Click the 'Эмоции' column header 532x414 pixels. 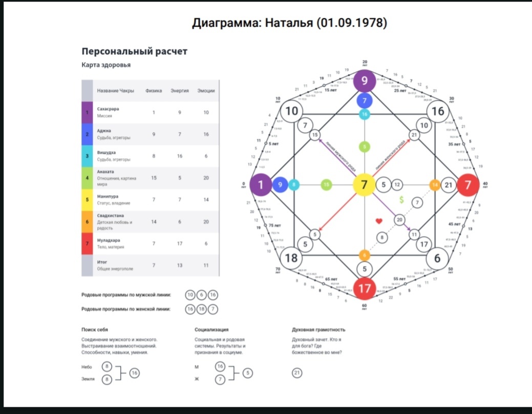(206, 91)
